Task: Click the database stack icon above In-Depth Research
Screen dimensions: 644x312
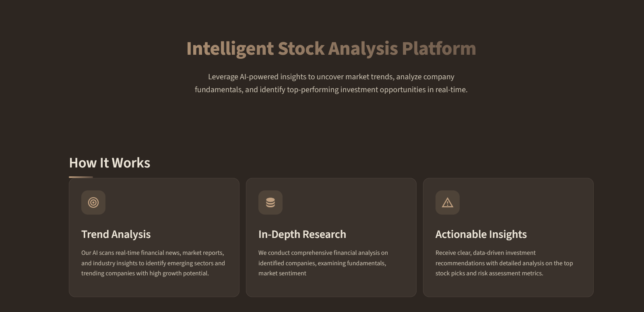Action: coord(270,202)
